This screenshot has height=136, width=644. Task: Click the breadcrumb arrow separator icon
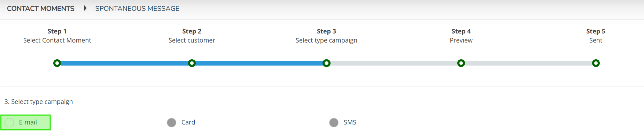pyautogui.click(x=85, y=8)
